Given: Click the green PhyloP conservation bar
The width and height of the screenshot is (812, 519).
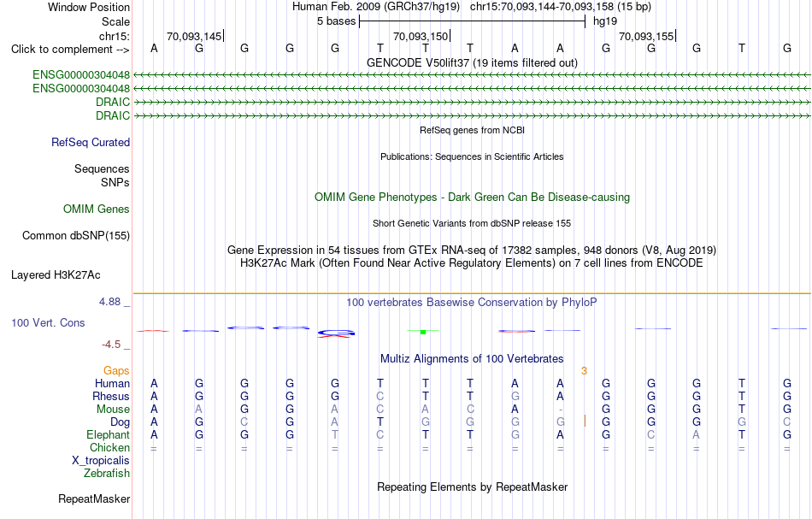Looking at the screenshot, I should click(x=423, y=331).
